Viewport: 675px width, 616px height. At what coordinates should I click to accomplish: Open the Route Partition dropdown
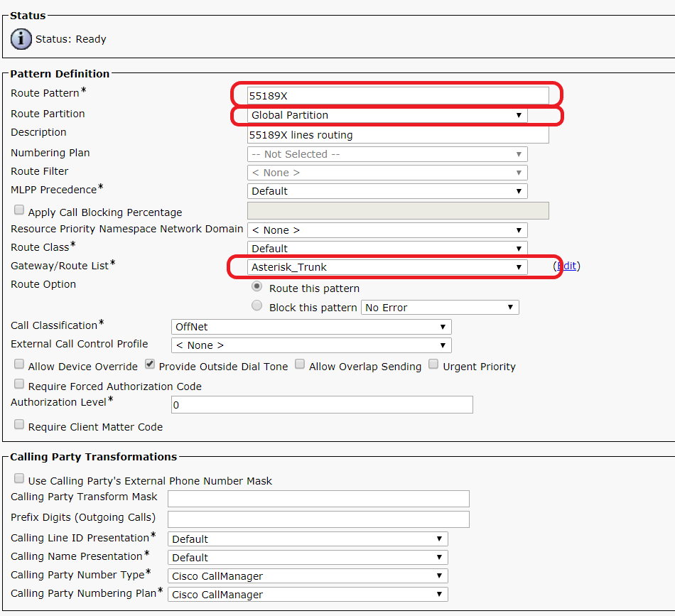pos(387,115)
